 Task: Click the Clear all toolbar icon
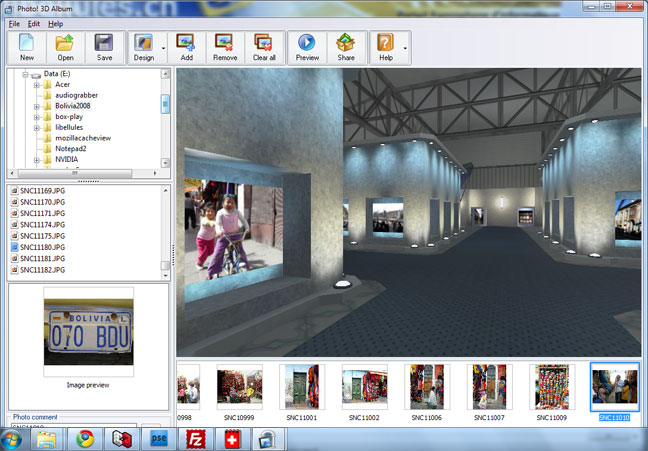[264, 48]
